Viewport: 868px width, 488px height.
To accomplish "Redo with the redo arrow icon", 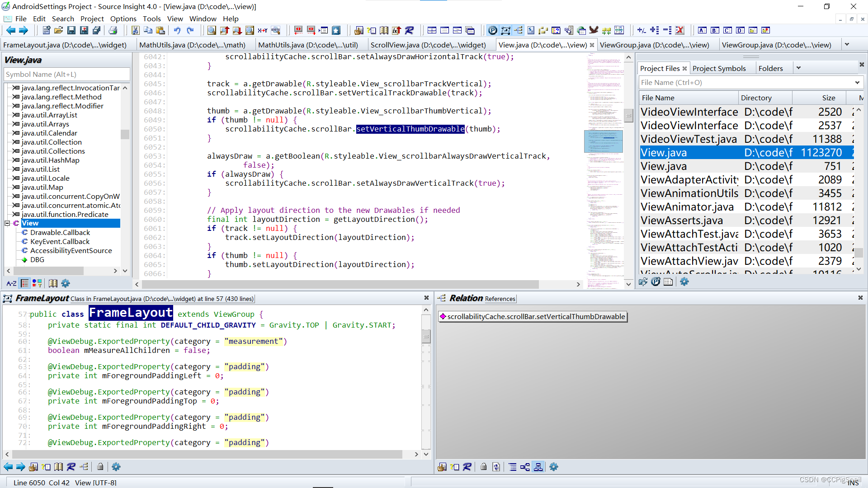I will 190,30.
